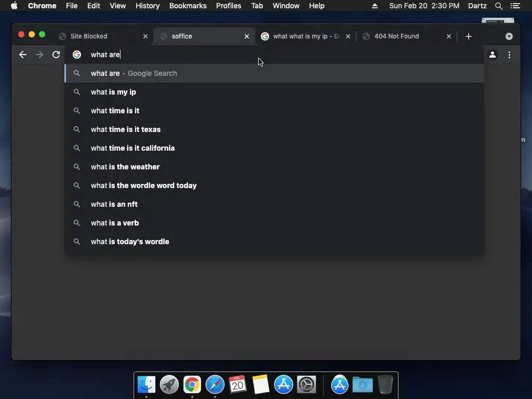Select 'what is the wordle word today'
This screenshot has height=399, width=532.
pyautogui.click(x=274, y=185)
